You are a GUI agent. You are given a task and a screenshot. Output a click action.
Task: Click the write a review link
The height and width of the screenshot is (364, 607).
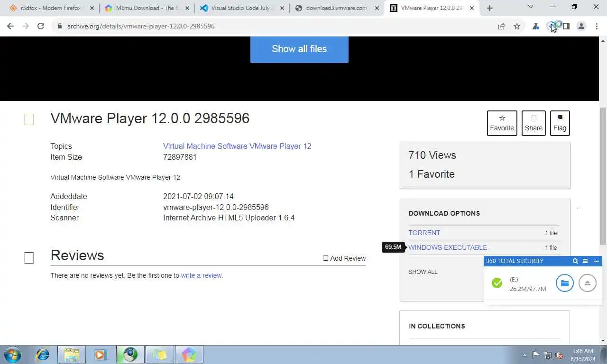[x=201, y=275]
